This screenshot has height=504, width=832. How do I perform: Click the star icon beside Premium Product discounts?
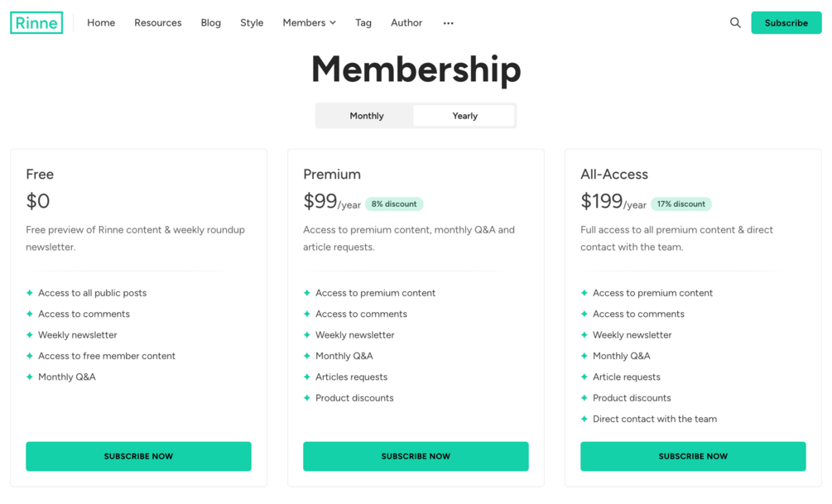point(307,398)
